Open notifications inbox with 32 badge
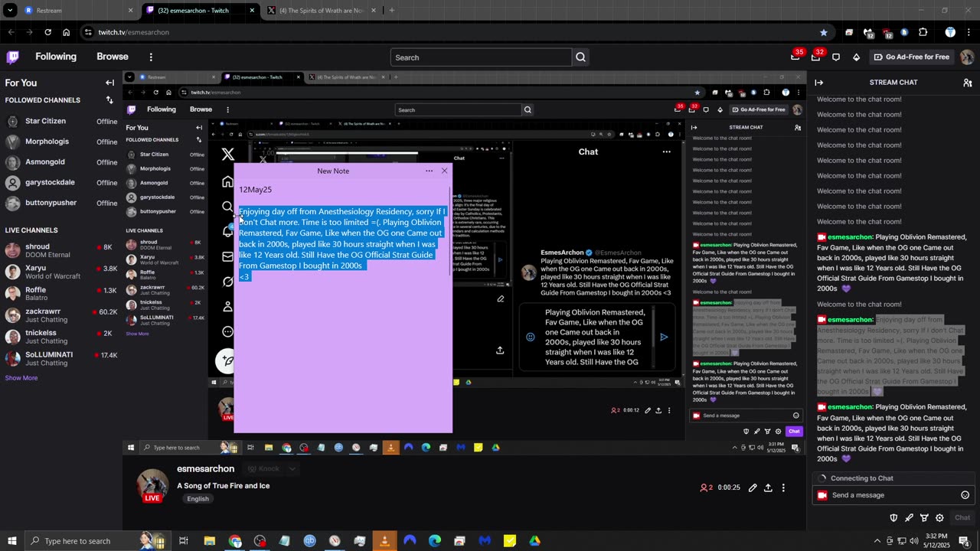The width and height of the screenshot is (980, 551). click(816, 57)
